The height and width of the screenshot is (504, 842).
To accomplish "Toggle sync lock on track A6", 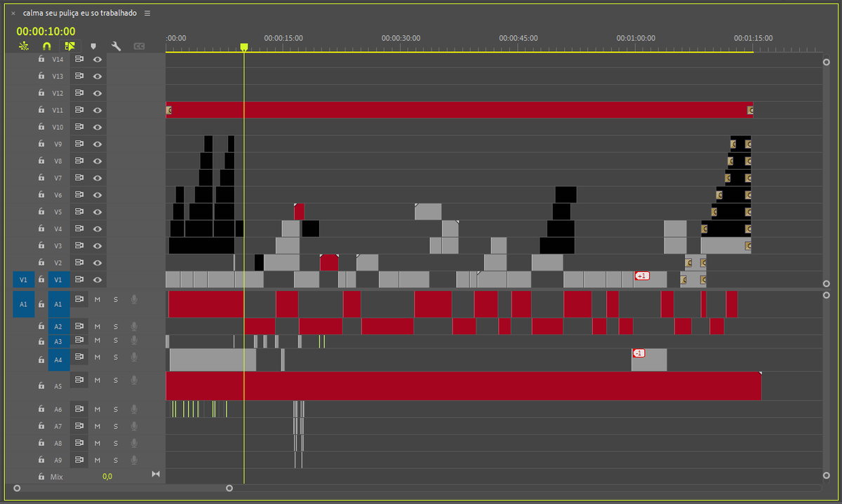I will 79,409.
